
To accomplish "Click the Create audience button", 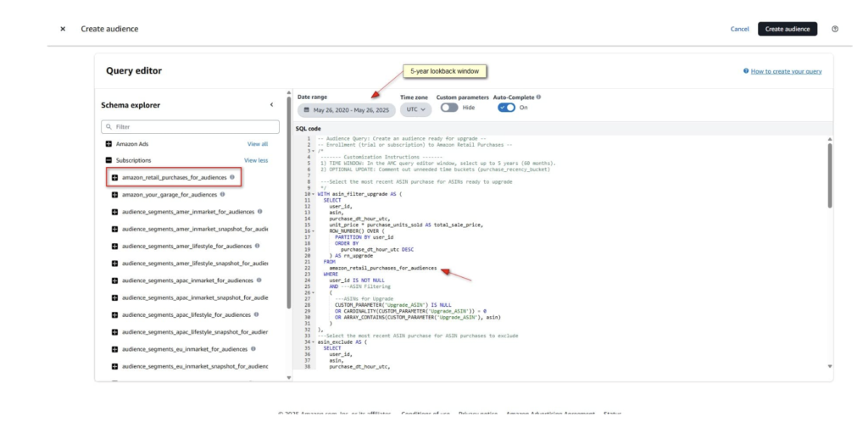I will coord(787,29).
